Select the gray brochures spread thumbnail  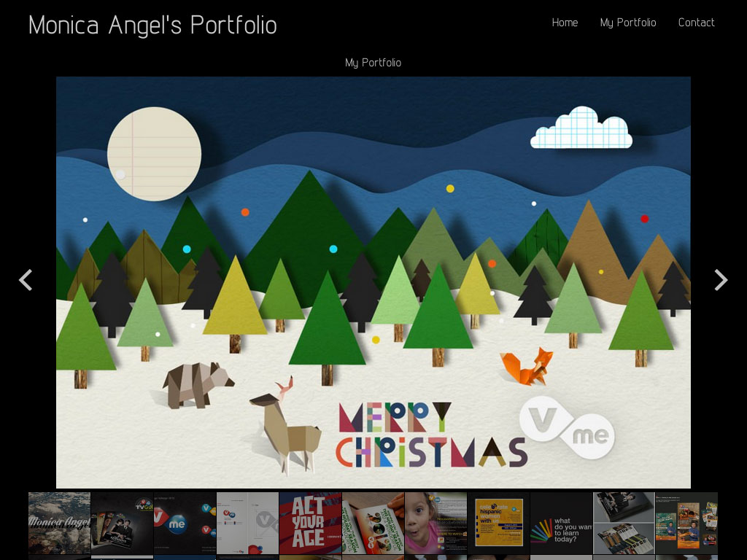[624, 523]
